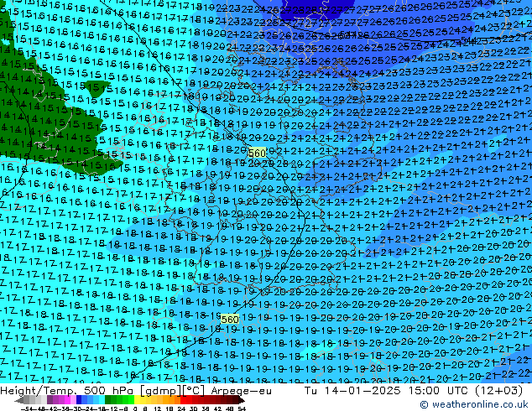Screen dimensions: 532x411
Task: Pick the bright yellow swatch at 0
Action: pos(137,400)
